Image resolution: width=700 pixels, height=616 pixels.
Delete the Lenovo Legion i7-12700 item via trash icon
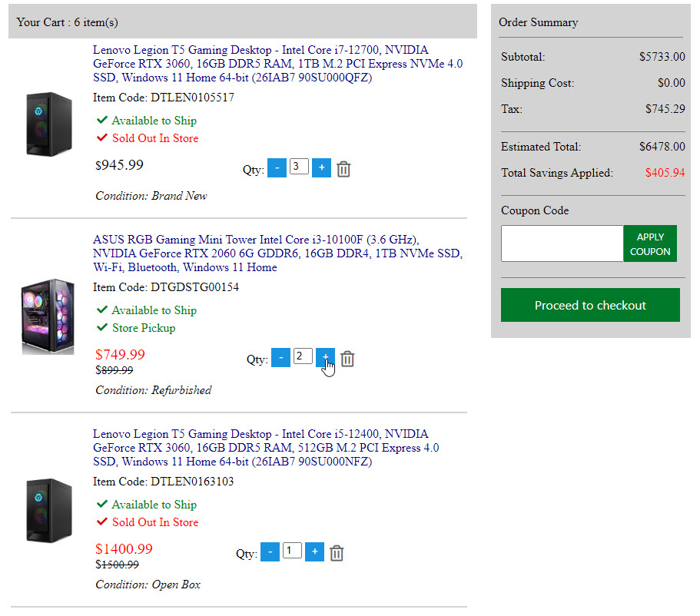click(x=343, y=169)
